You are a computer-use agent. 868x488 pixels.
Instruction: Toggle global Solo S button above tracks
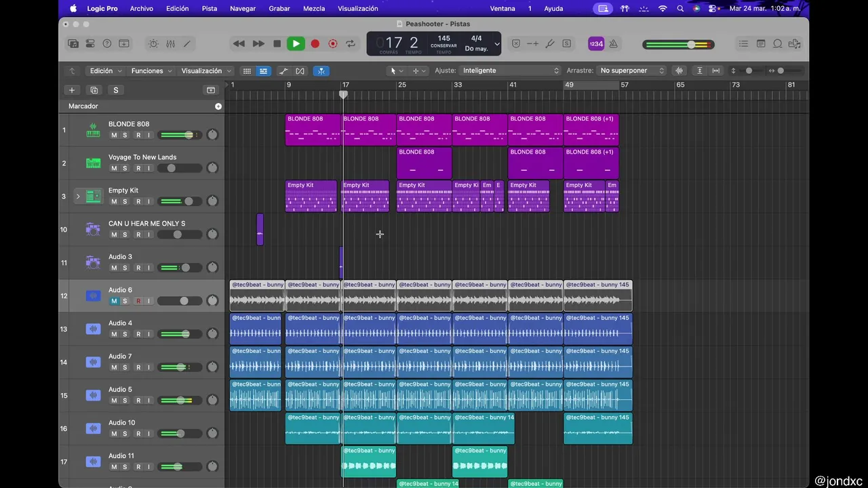116,90
